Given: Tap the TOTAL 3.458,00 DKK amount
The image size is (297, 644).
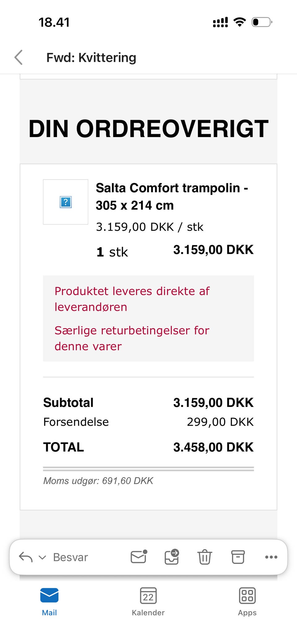Looking at the screenshot, I should pyautogui.click(x=213, y=447).
